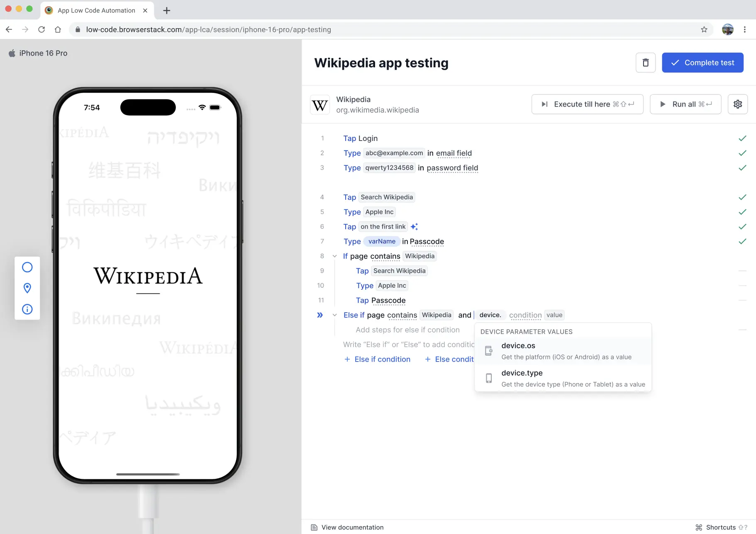Click the Wikipedia app testing title
Screen dimensions: 756x534
pyautogui.click(x=381, y=63)
